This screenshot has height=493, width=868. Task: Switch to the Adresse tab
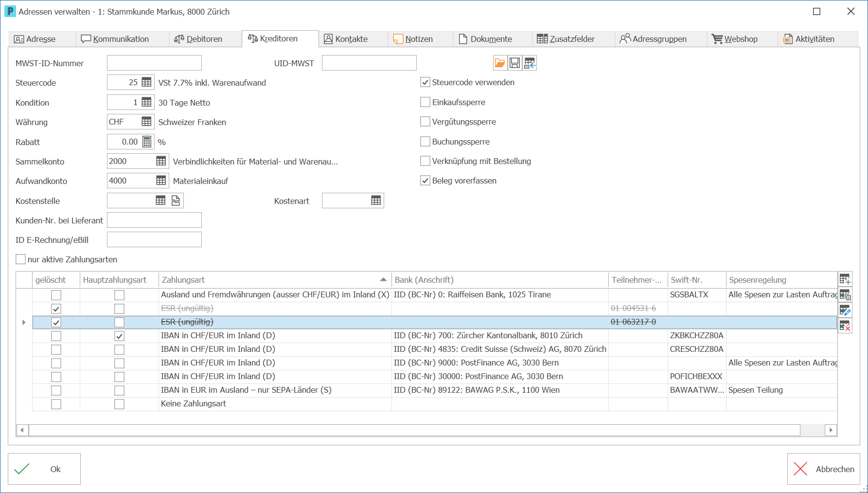(x=42, y=39)
